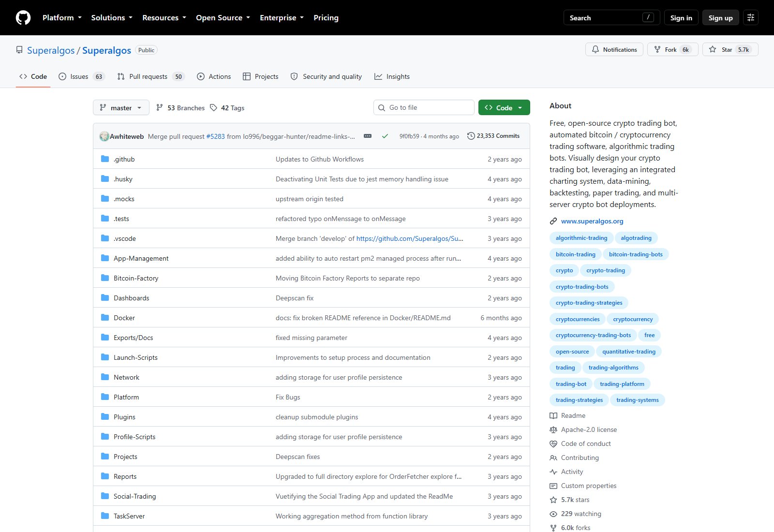Click the appearance settings icon in header
The width and height of the screenshot is (774, 532).
coord(751,18)
